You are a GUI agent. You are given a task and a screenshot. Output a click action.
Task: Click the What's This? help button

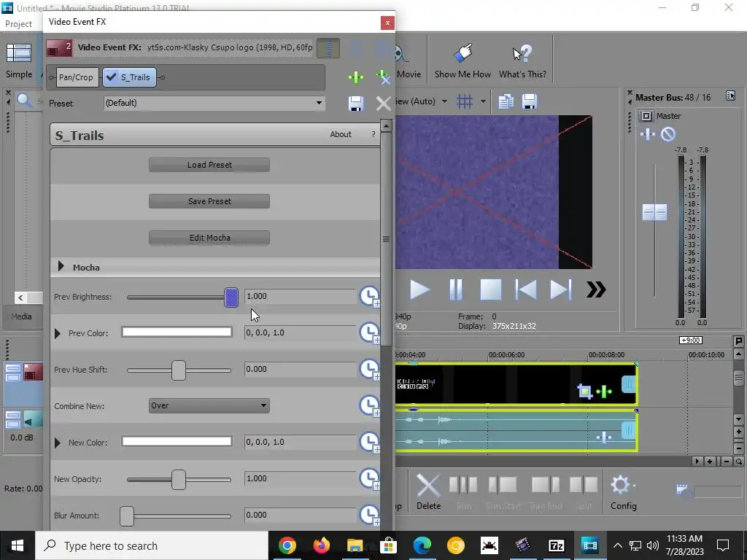[x=522, y=61]
